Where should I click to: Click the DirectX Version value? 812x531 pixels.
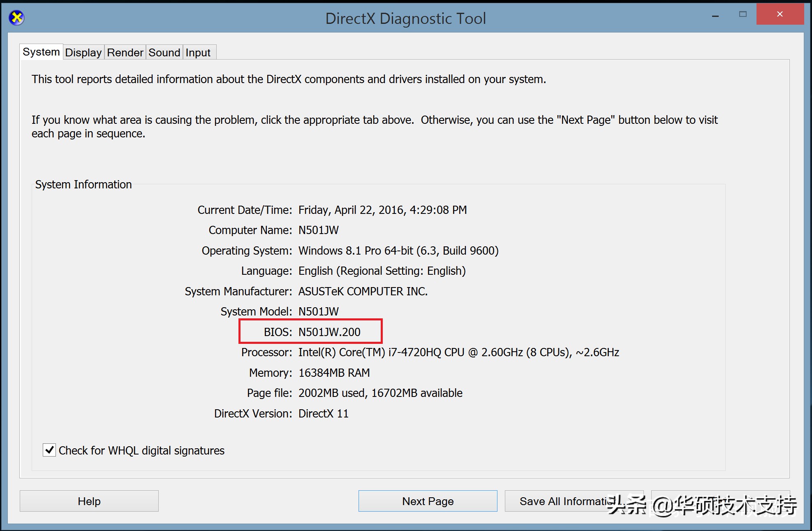323,413
